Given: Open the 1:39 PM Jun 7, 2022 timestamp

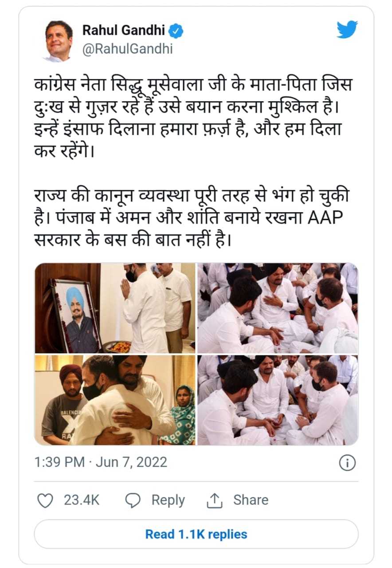Looking at the screenshot, I should 101,462.
